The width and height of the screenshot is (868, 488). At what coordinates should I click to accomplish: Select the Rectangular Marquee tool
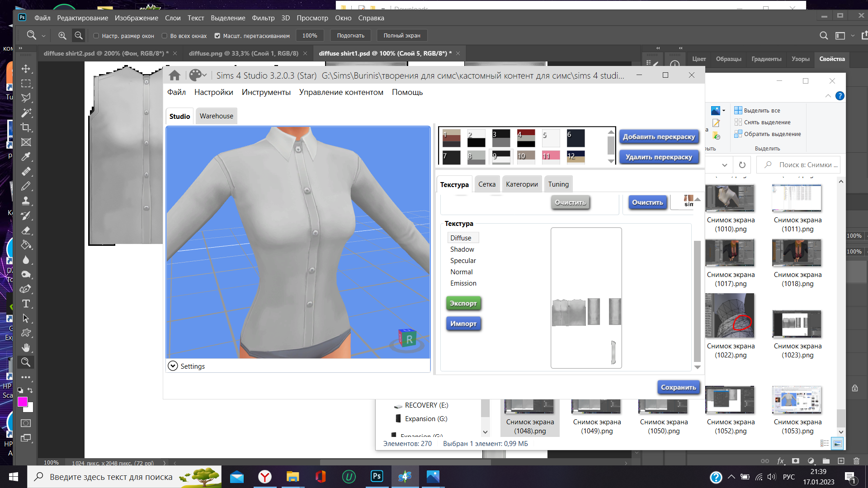26,84
